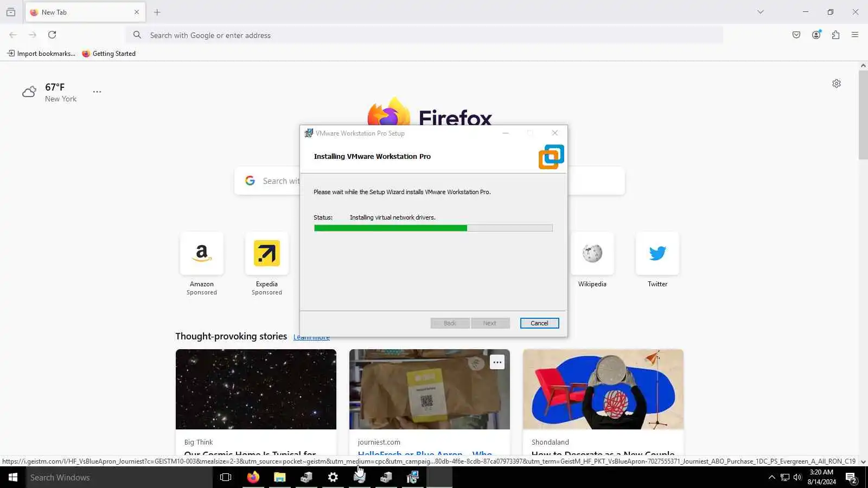Open the network tray icon
The image size is (868, 488).
coord(785,477)
